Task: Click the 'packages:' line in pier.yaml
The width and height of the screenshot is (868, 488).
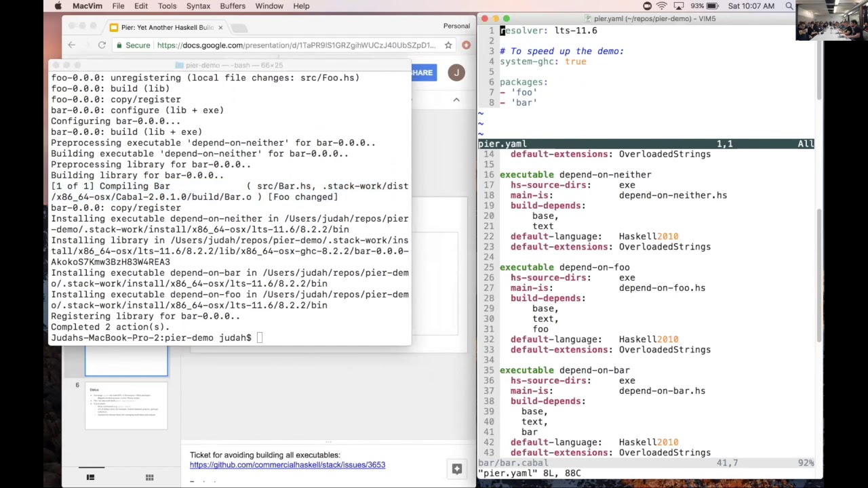Action: tap(524, 82)
